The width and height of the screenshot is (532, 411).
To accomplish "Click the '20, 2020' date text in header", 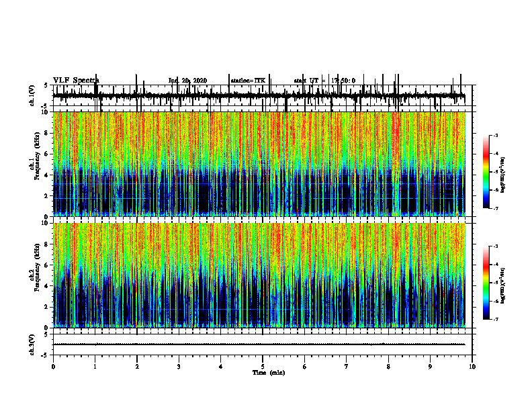I will (x=195, y=81).
